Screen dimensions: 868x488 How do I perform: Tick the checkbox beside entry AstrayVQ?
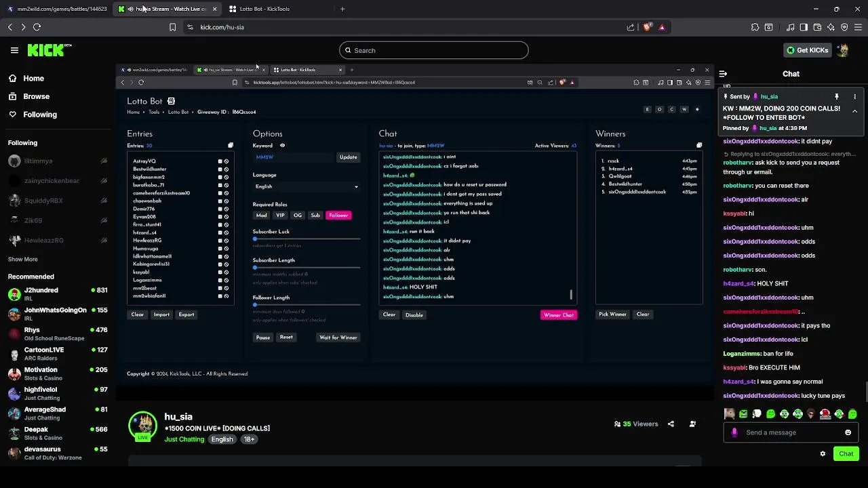(220, 161)
